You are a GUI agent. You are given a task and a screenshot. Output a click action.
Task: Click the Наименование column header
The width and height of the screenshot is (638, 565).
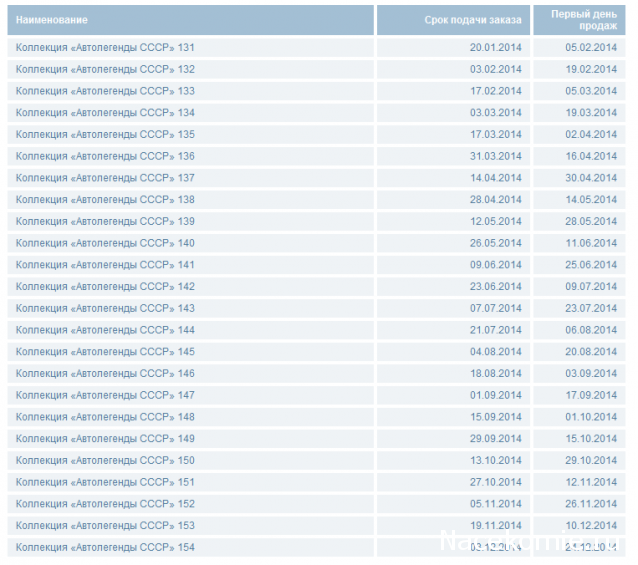[x=52, y=20]
